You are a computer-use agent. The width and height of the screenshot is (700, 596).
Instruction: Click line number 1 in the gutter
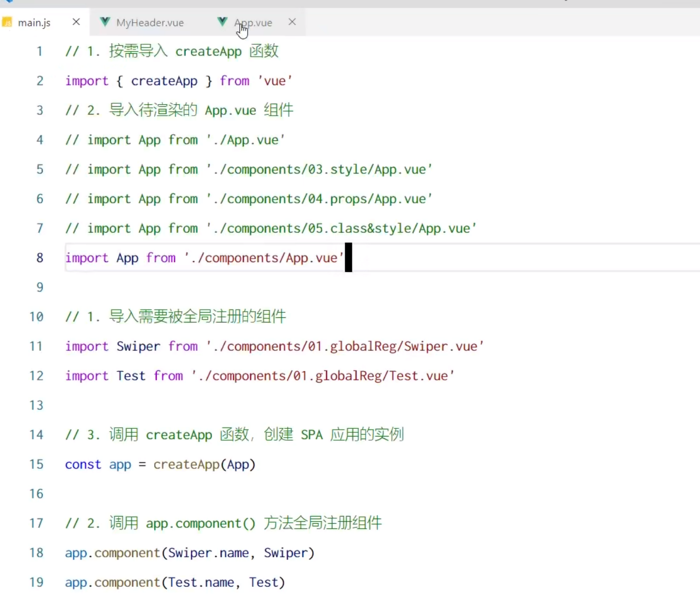[x=40, y=51]
